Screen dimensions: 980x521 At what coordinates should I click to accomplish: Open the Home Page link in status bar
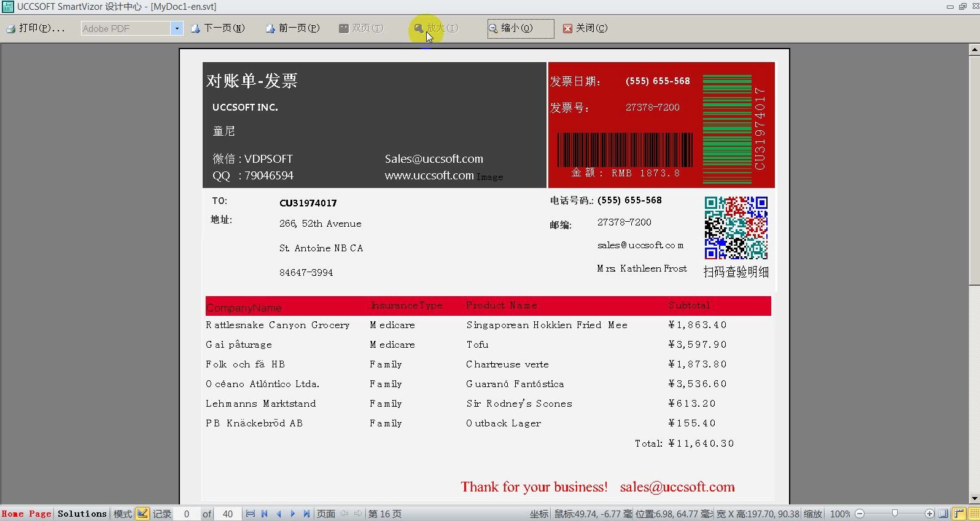[x=26, y=514]
